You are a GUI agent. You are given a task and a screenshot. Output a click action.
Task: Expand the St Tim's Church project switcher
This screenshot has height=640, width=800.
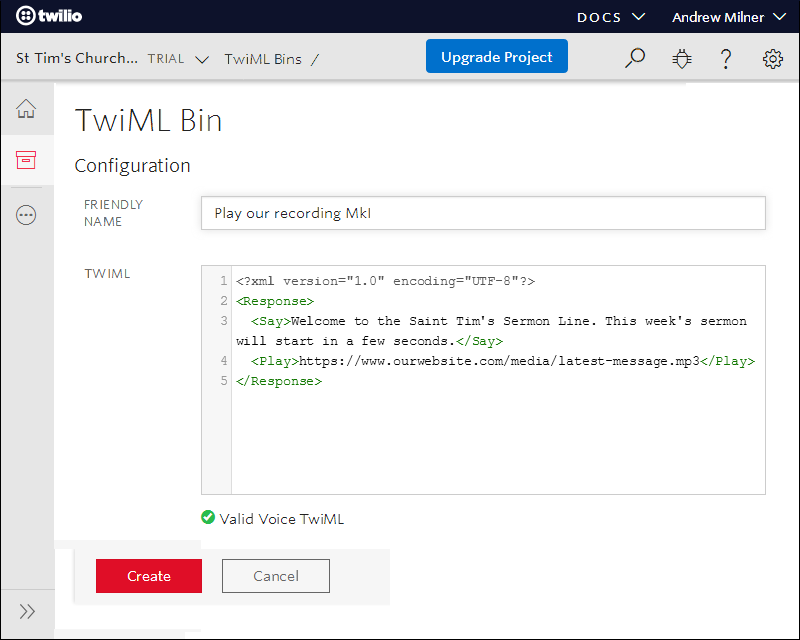(203, 60)
